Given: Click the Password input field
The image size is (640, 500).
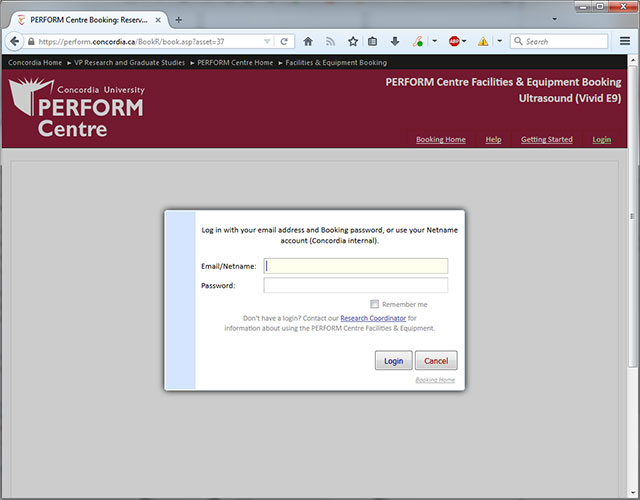Looking at the screenshot, I should point(355,286).
